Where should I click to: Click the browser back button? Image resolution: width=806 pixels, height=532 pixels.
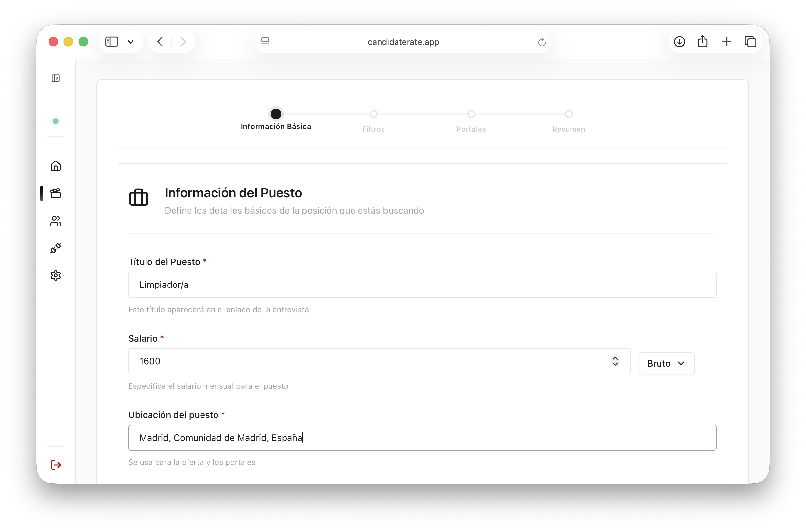click(x=160, y=42)
